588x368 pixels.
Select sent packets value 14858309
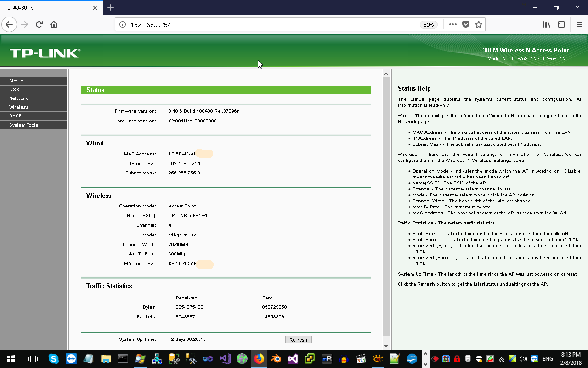(273, 317)
